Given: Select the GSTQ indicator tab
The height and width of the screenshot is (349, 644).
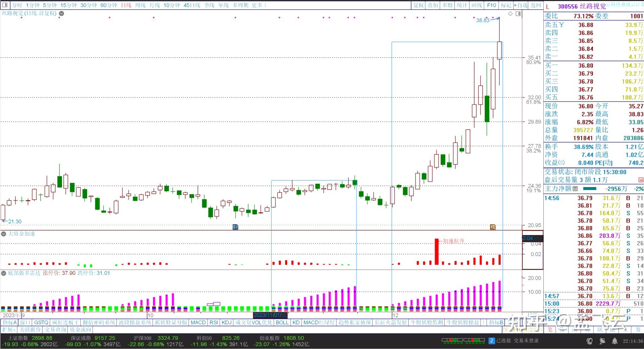Looking at the screenshot, I should (41, 323).
